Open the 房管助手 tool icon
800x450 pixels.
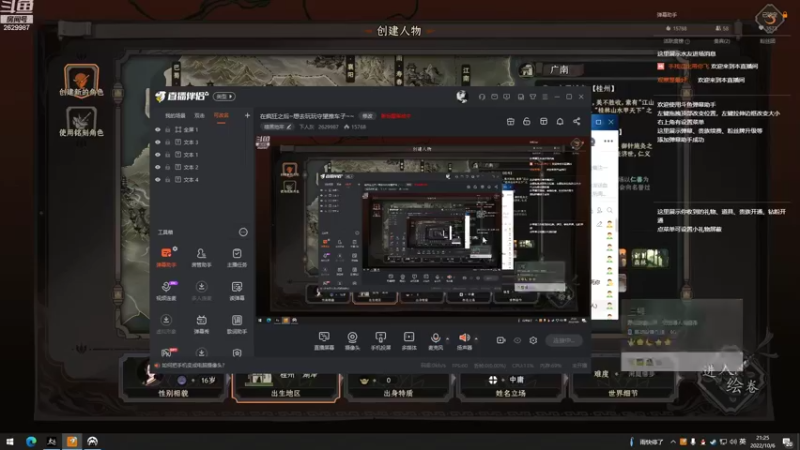click(x=202, y=258)
